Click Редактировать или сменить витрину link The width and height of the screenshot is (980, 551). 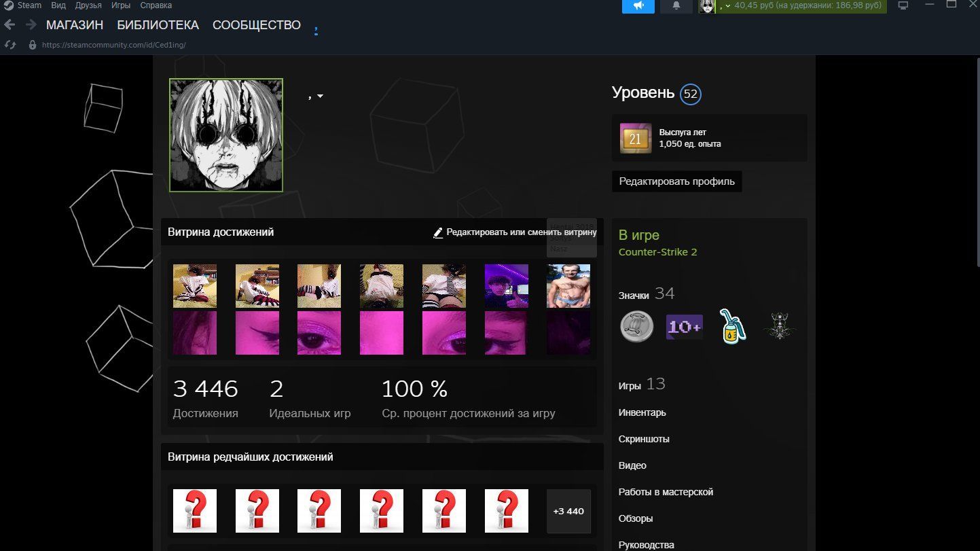(x=515, y=232)
